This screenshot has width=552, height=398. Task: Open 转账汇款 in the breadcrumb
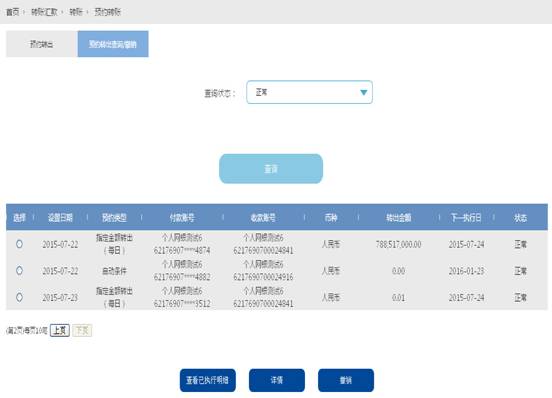(44, 12)
